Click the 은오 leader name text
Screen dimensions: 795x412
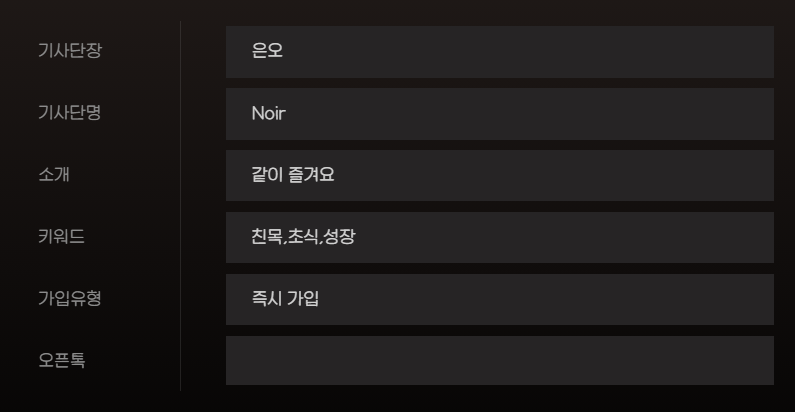[x=267, y=51]
